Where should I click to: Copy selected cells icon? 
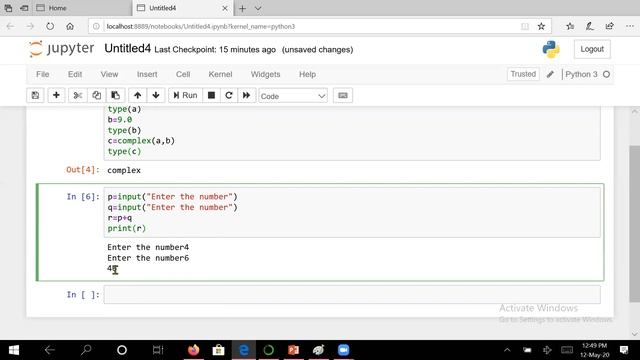pos(96,96)
